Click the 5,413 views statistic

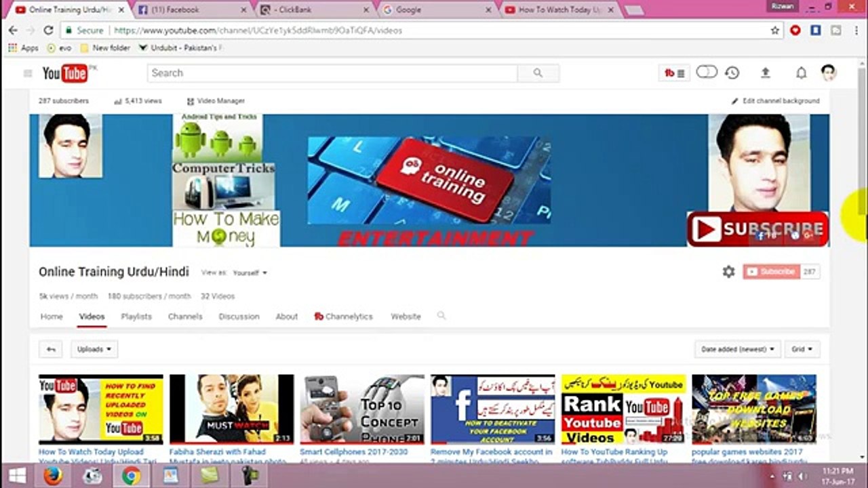pyautogui.click(x=138, y=101)
